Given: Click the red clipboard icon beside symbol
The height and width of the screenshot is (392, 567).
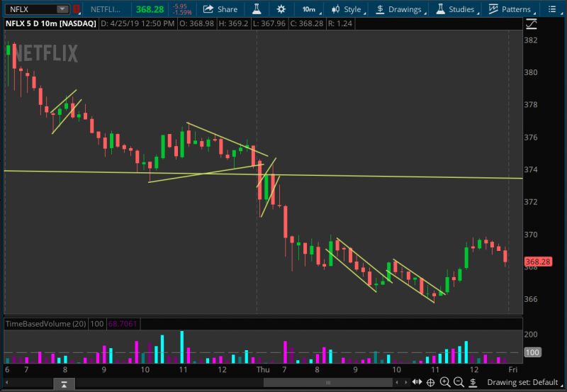Looking at the screenshot, I should point(77,9).
